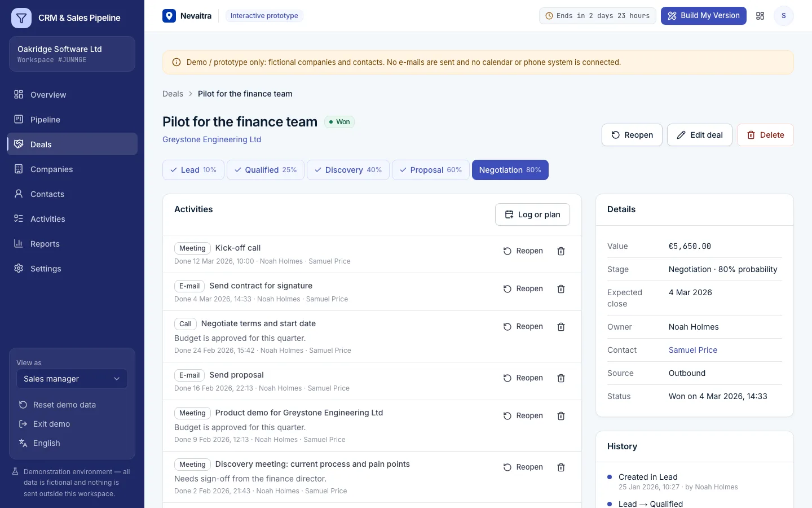Select the Lead 10% stage
The height and width of the screenshot is (508, 812).
coord(193,170)
